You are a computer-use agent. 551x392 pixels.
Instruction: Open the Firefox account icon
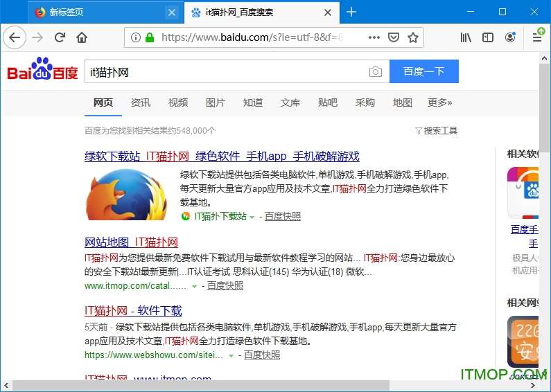pyautogui.click(x=510, y=37)
